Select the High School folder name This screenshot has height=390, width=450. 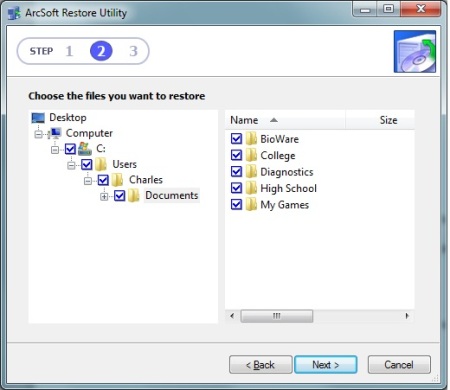[x=289, y=188]
